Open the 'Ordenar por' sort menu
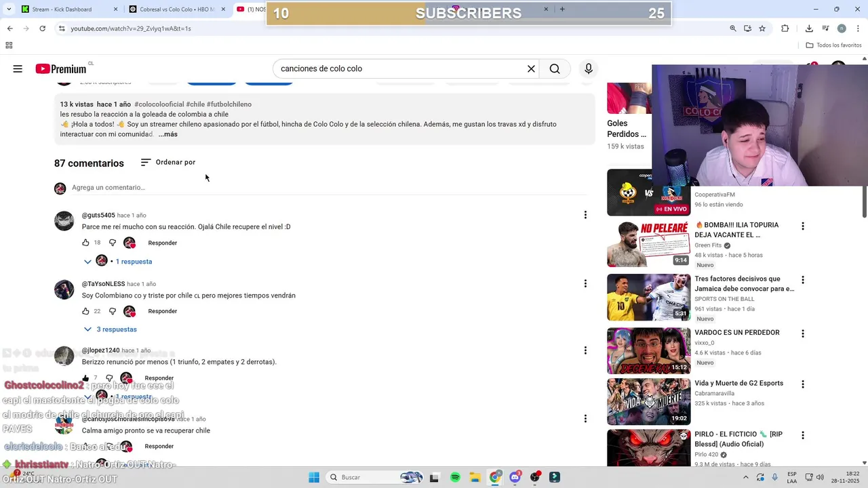This screenshot has width=868, height=488. pyautogui.click(x=168, y=163)
